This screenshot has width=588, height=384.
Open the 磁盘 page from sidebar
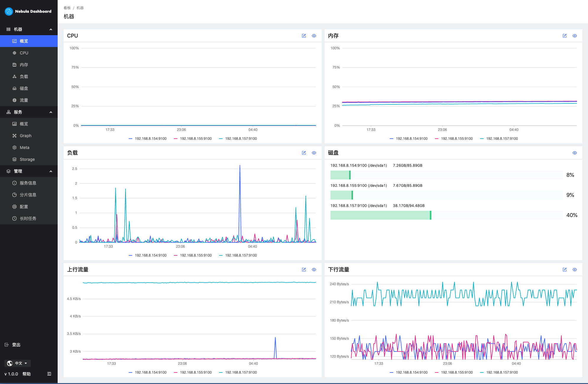tap(29, 88)
